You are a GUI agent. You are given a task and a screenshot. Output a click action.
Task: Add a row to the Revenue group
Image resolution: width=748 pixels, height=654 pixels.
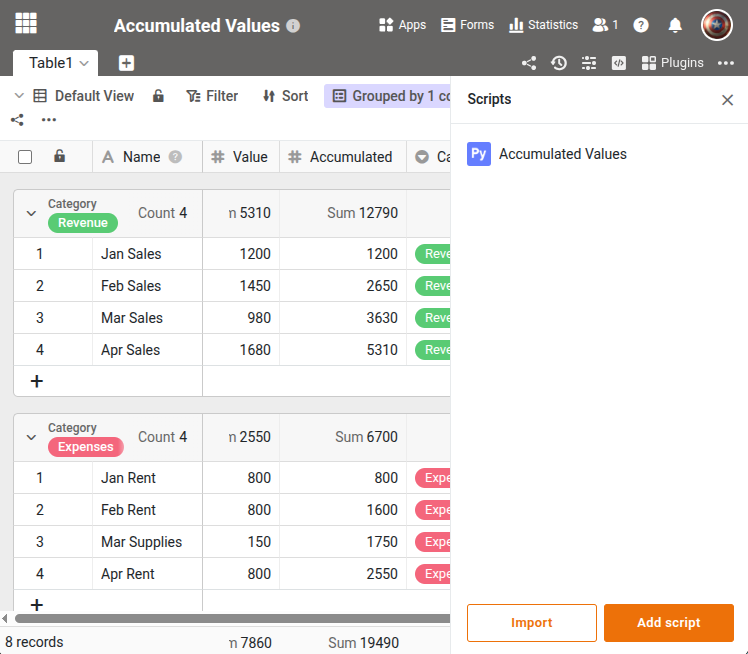(x=37, y=381)
